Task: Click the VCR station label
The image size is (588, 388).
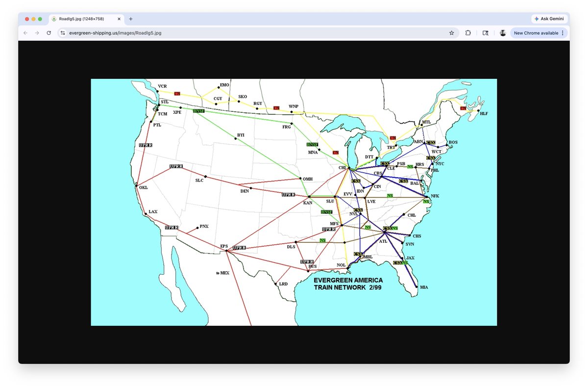Action: 162,86
